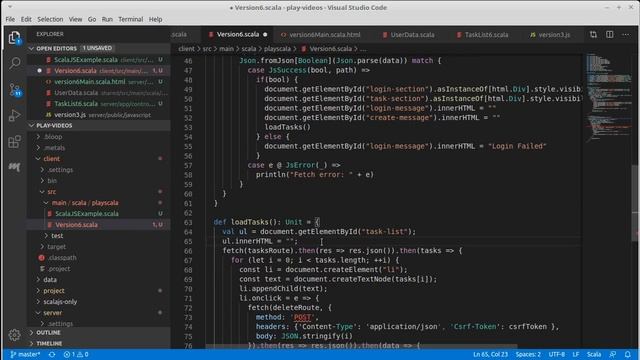The height and width of the screenshot is (360, 640).
Task: Open the Metals extension view
Action: [x=15, y=167]
